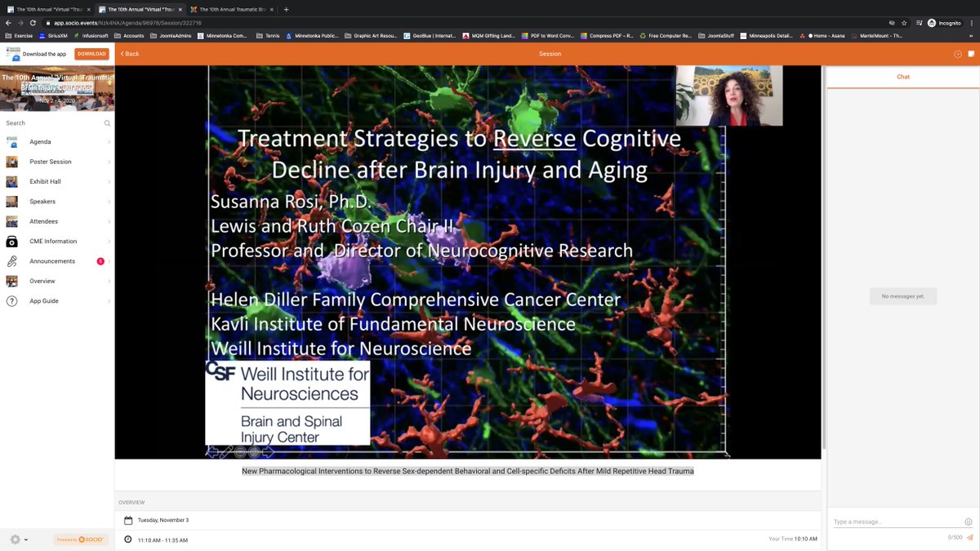Open Announcements with the microphone icon

tap(12, 260)
